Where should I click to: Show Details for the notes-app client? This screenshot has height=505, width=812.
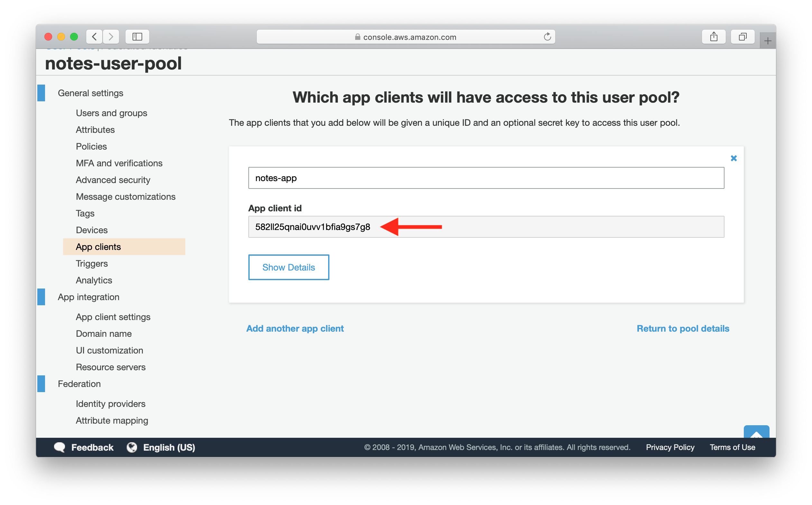pos(289,267)
